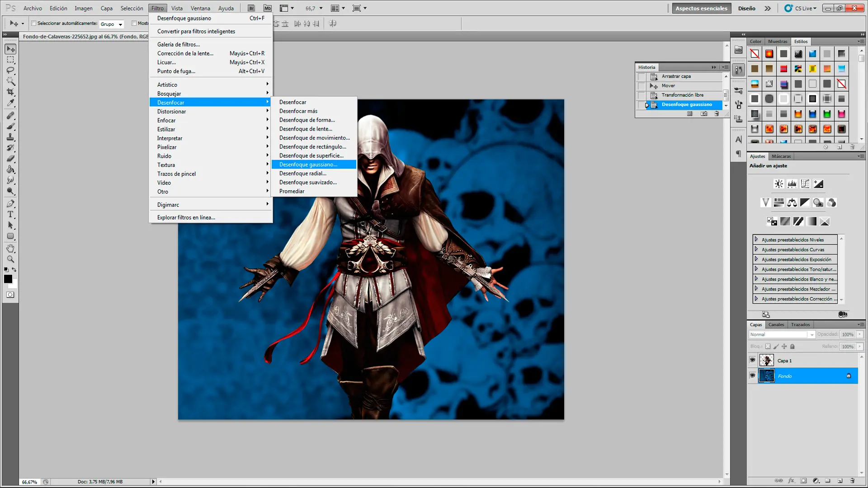Open the 66,7 zoom level dropdown

click(321, 8)
